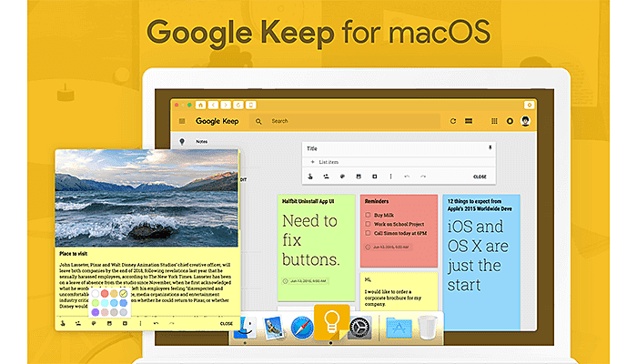Open the hamburger main menu in Google Keep
Viewport: 637px width, 364px height.
(182, 121)
